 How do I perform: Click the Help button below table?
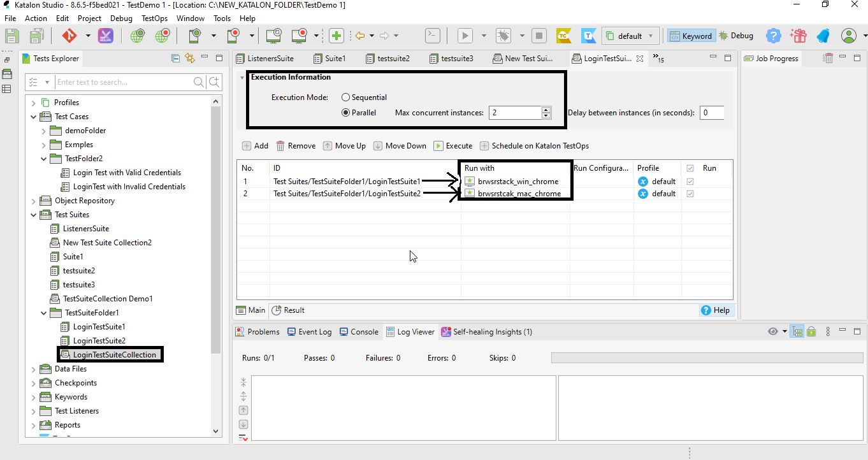716,310
